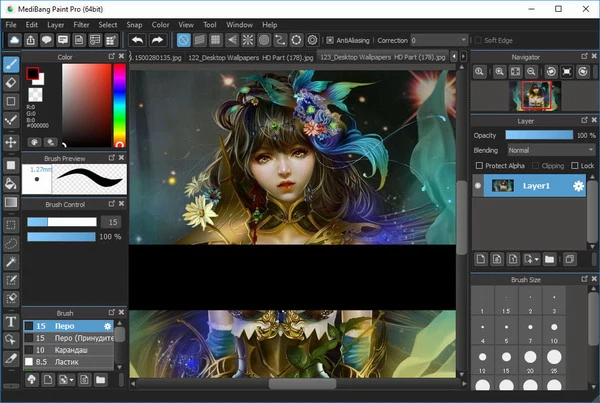
Task: Pop out the Brush Size panel
Action: (x=584, y=279)
